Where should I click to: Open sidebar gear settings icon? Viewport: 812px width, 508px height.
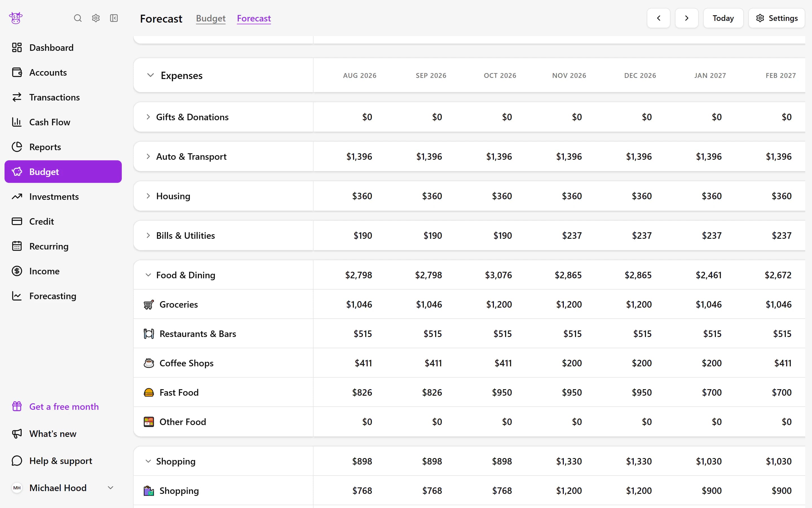click(96, 18)
